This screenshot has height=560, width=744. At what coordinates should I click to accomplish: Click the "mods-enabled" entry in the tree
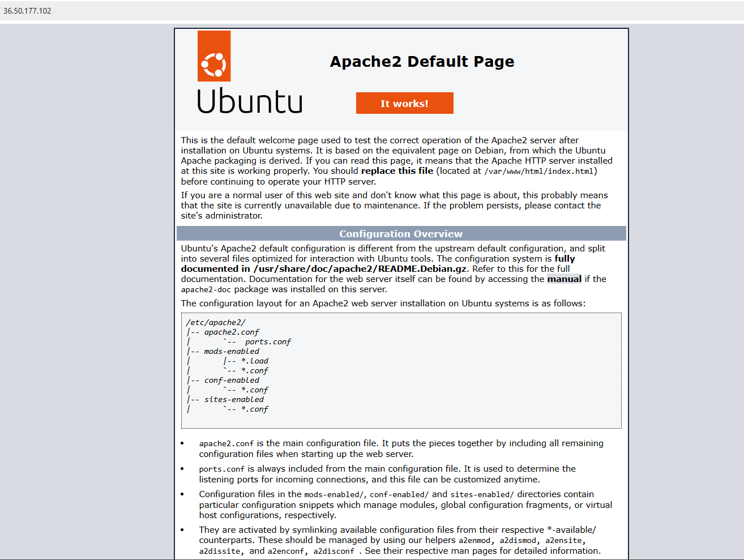[x=232, y=352]
